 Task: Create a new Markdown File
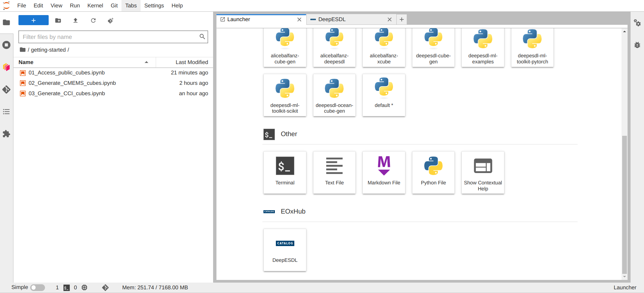(x=384, y=172)
